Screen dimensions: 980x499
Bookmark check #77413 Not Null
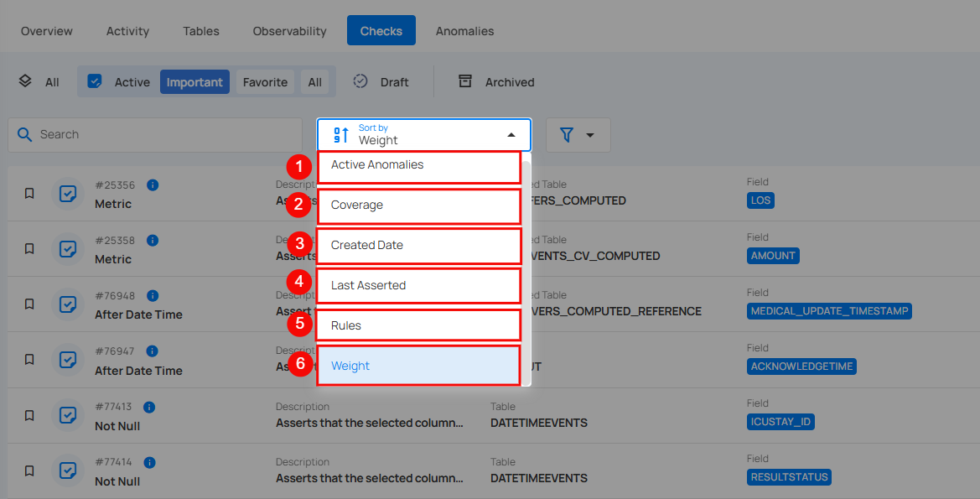[29, 415]
